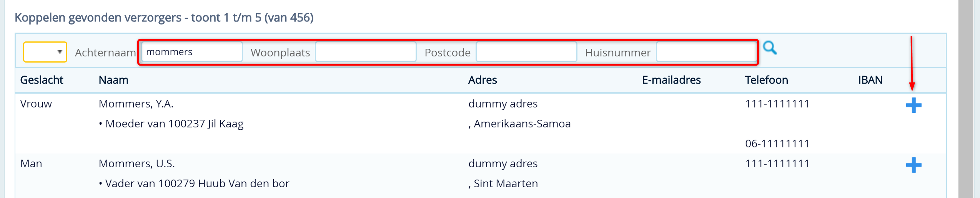Click the Telefoon column header

click(766, 80)
